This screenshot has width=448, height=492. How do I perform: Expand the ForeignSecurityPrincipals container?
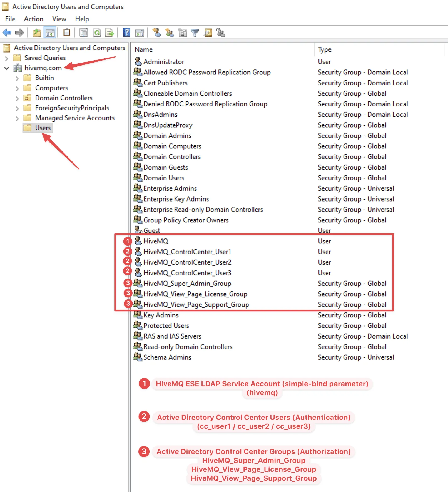(17, 108)
